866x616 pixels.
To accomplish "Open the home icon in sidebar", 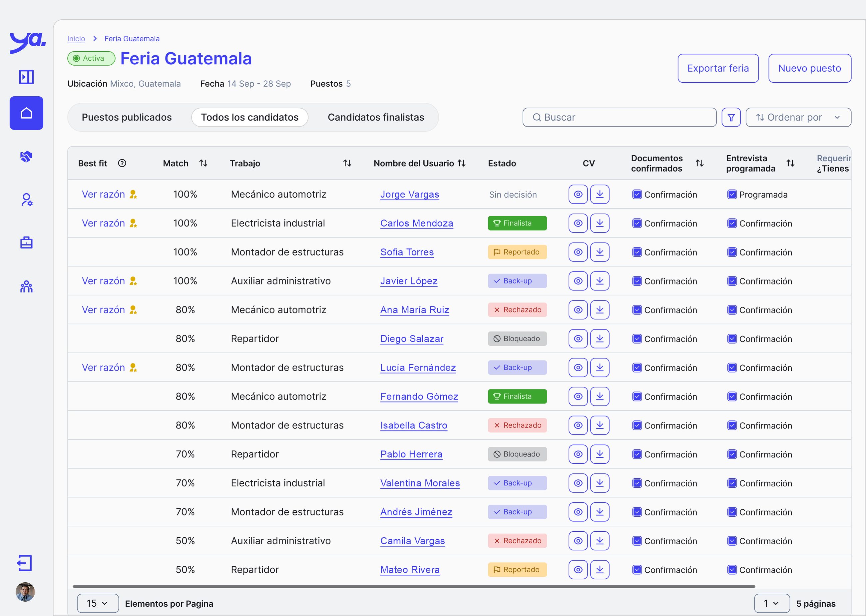I will click(x=26, y=113).
